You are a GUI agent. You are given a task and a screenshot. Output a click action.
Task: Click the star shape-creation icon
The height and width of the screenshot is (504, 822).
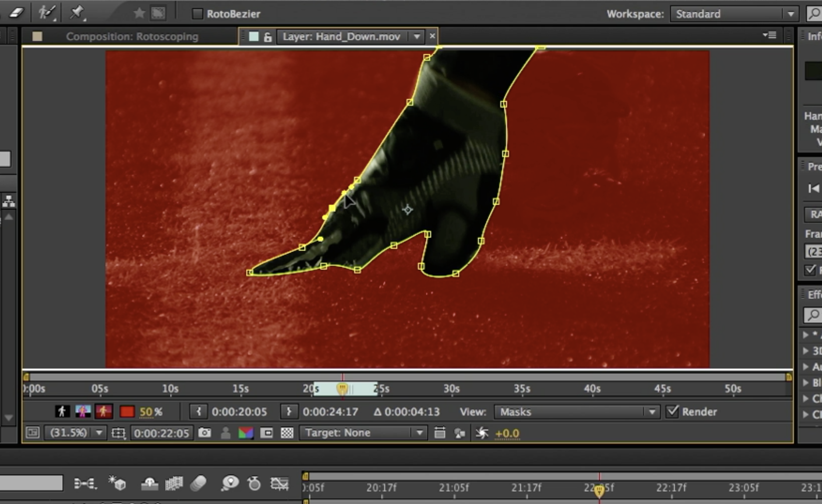tap(139, 14)
